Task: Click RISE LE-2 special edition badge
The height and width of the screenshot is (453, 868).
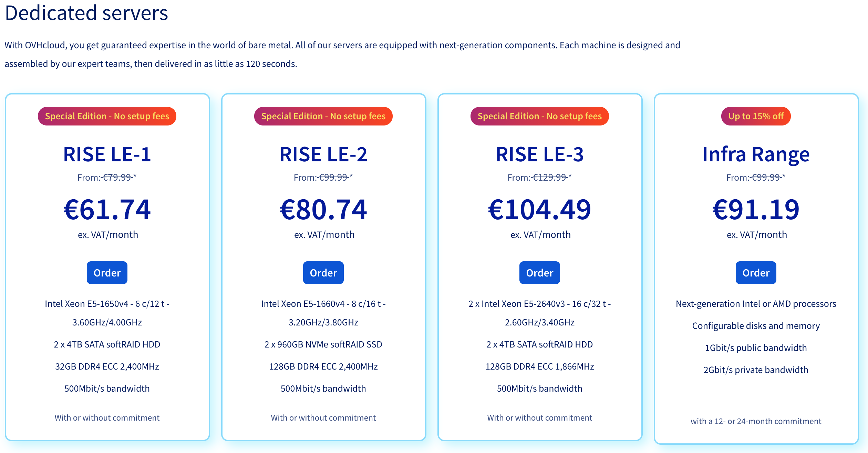Action: [x=323, y=116]
